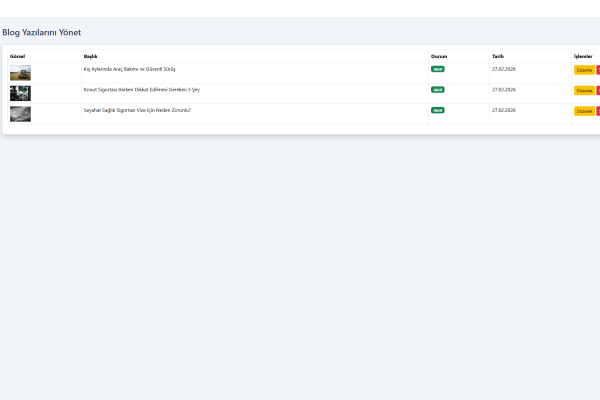The width and height of the screenshot is (600, 400).
Task: Click thumbnail of Konut Sigortası post
Action: coord(20,93)
